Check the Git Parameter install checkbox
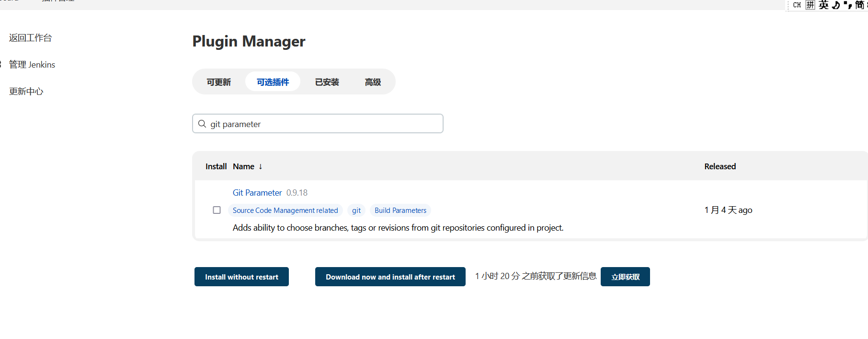Screen dimensions: 868x339 coord(217,210)
